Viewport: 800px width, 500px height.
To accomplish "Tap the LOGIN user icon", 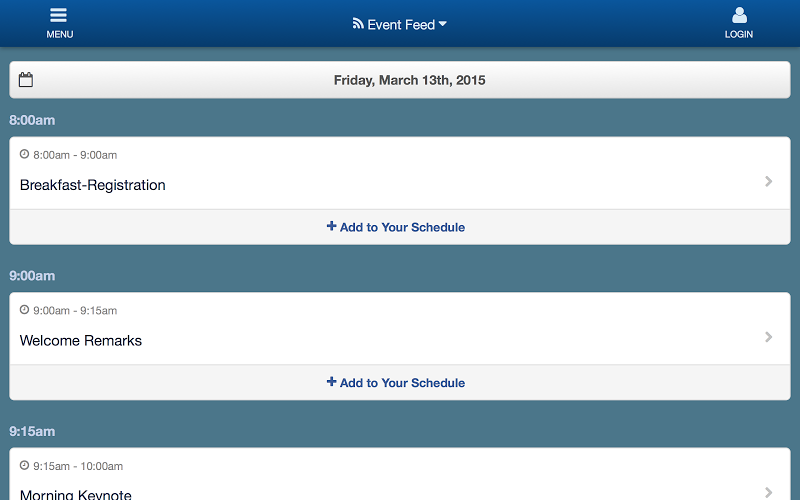I will tap(739, 15).
